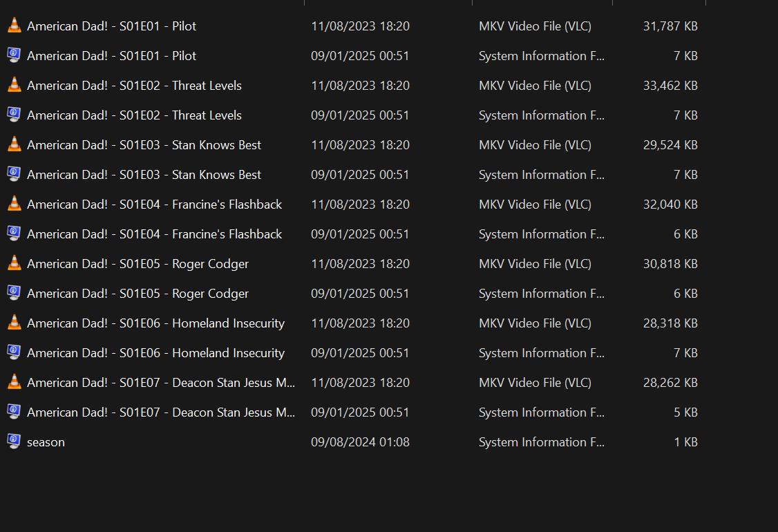
Task: Select S01E06 Homeland Insecurity MKV video name
Action: (x=155, y=323)
